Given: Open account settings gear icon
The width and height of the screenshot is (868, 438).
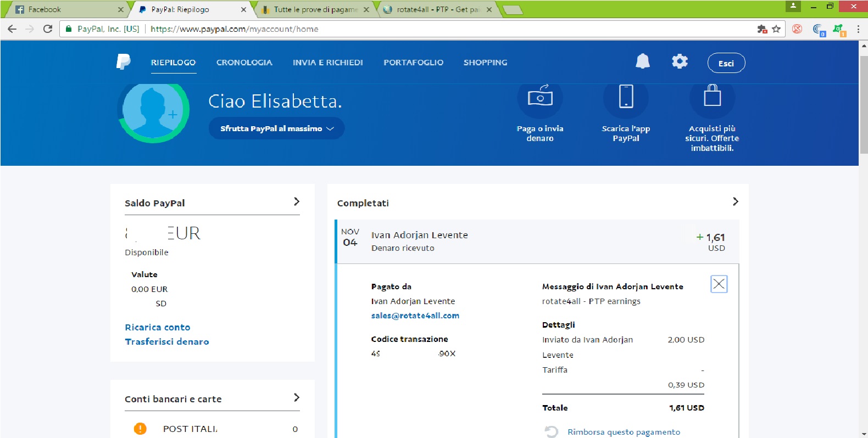Looking at the screenshot, I should [x=680, y=61].
